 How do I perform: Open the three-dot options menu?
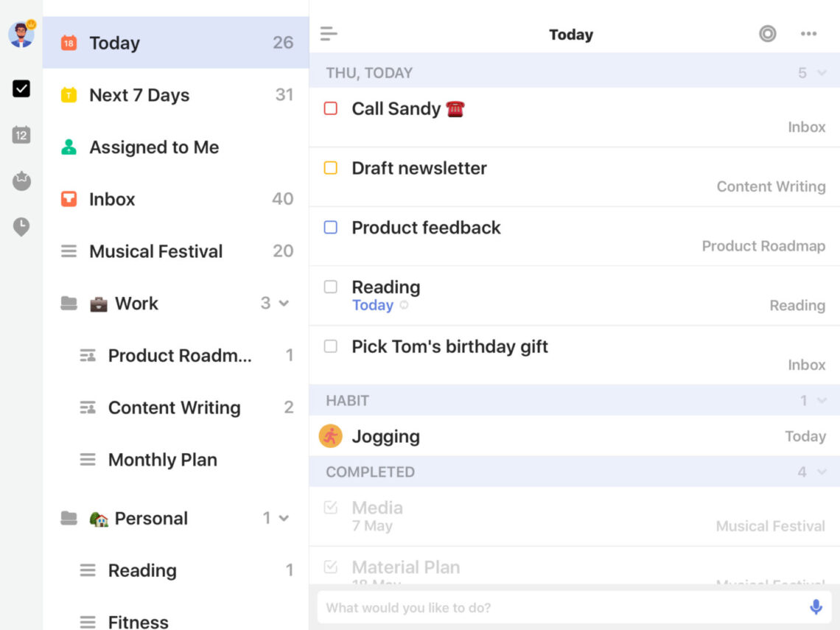[808, 34]
